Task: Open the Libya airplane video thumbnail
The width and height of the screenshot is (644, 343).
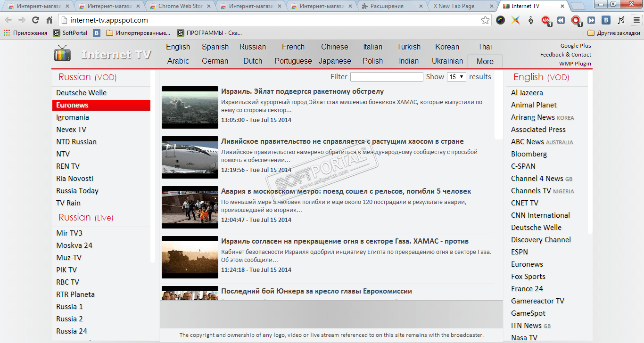Action: click(190, 157)
